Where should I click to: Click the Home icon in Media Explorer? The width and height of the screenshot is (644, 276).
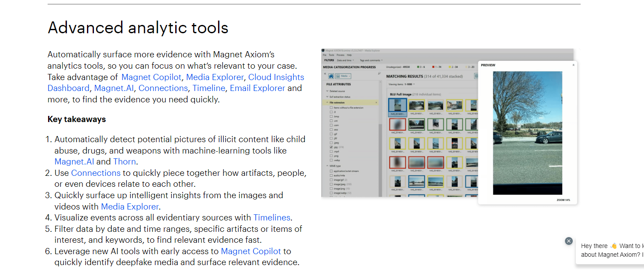coord(331,76)
